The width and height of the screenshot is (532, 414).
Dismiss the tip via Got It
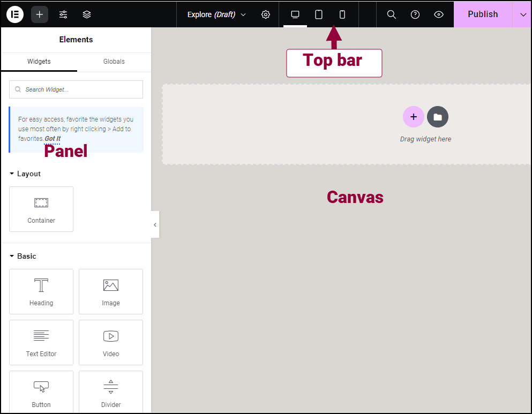tap(53, 139)
